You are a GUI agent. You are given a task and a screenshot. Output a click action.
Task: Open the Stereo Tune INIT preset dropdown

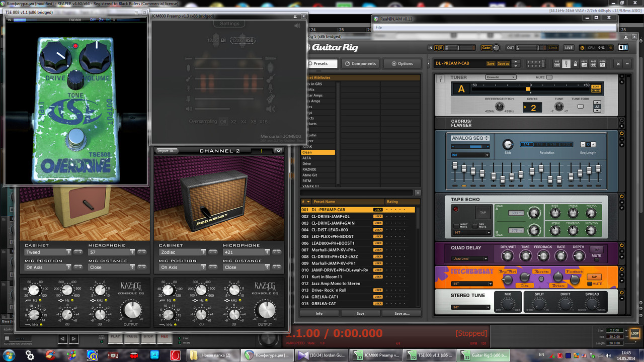(x=470, y=307)
